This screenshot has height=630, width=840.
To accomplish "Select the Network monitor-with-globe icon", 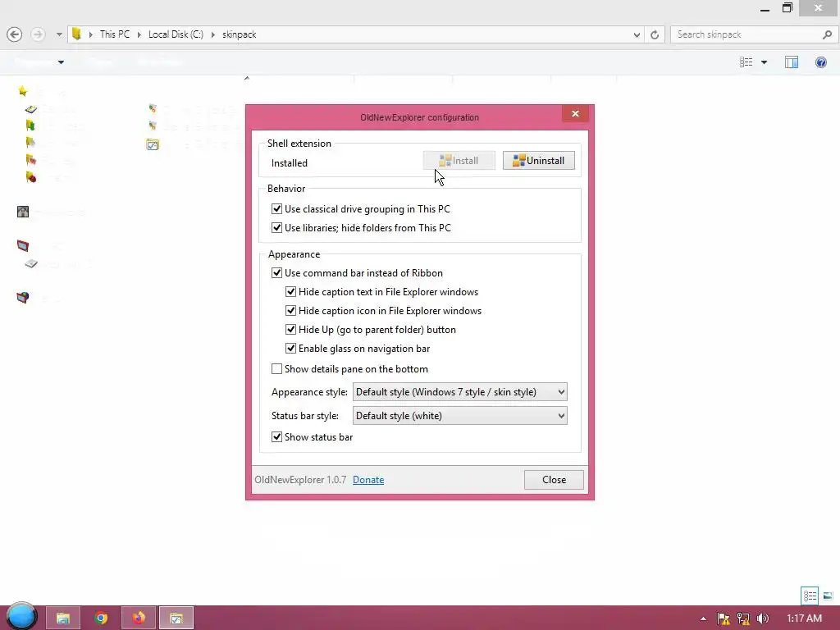I will (22, 297).
